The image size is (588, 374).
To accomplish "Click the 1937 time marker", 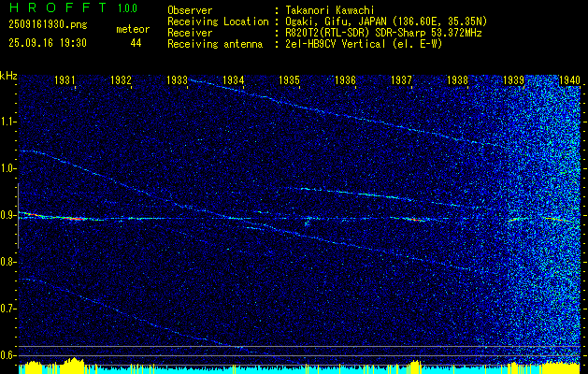I will click(x=401, y=79).
